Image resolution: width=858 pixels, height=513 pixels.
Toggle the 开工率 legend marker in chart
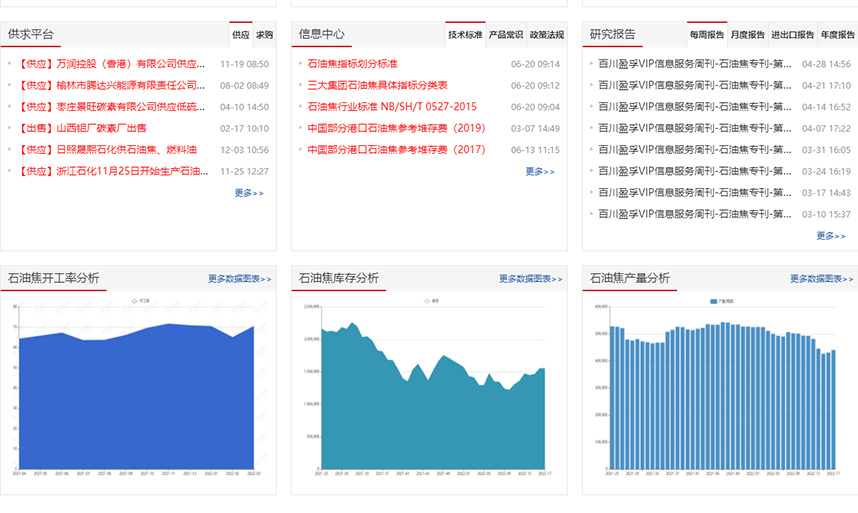pyautogui.click(x=134, y=299)
